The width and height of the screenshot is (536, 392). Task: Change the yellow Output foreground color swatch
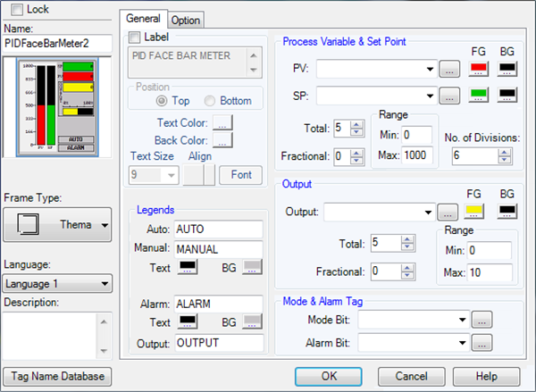tap(473, 212)
